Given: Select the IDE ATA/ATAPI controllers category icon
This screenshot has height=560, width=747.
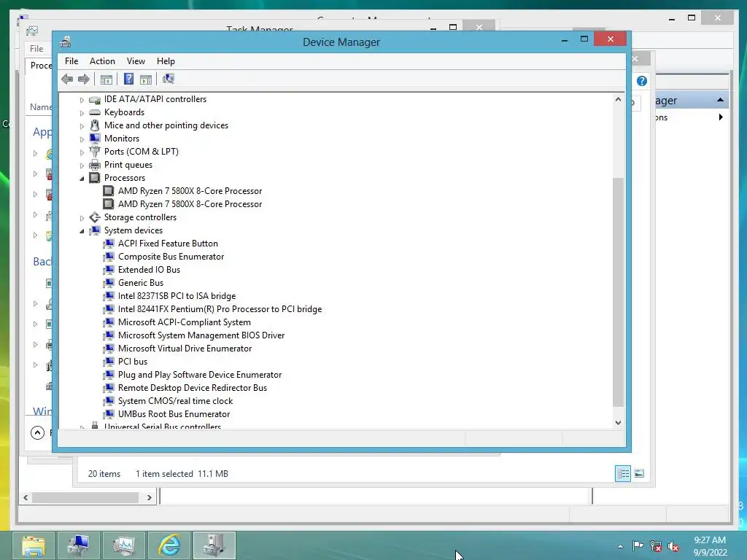Looking at the screenshot, I should [x=95, y=99].
